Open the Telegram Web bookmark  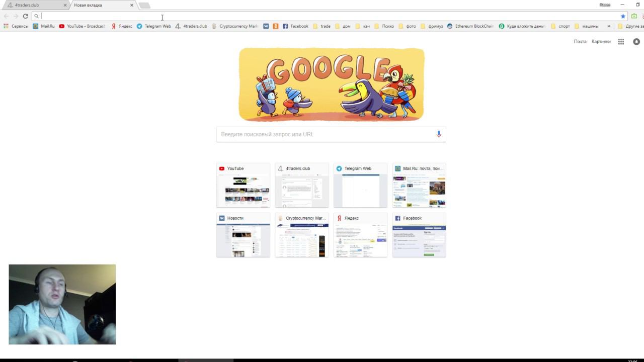click(x=154, y=26)
